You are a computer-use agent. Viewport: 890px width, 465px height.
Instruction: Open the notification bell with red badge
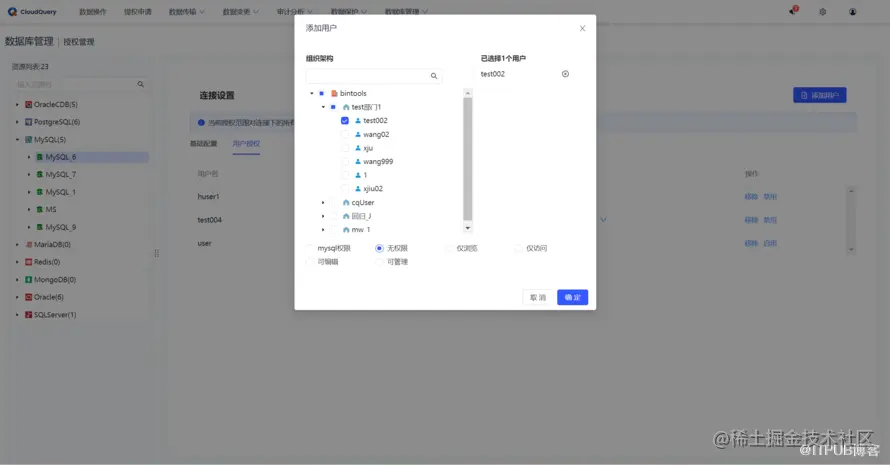coord(793,11)
